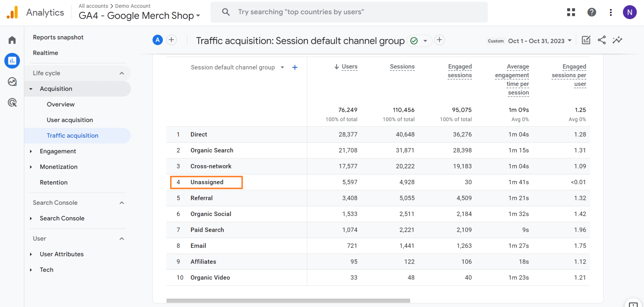
Task: Open the Help question mark icon
Action: click(x=591, y=12)
